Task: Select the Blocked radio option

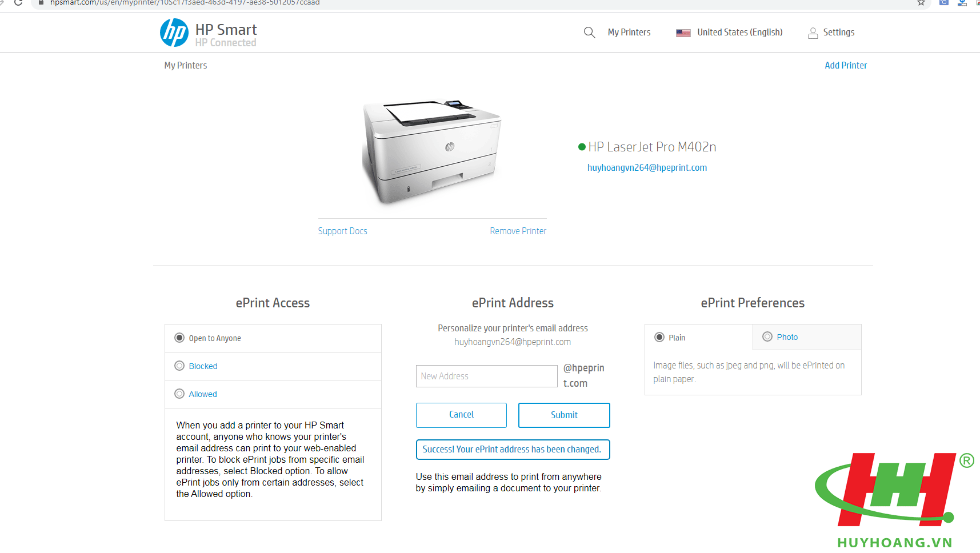Action: click(179, 366)
